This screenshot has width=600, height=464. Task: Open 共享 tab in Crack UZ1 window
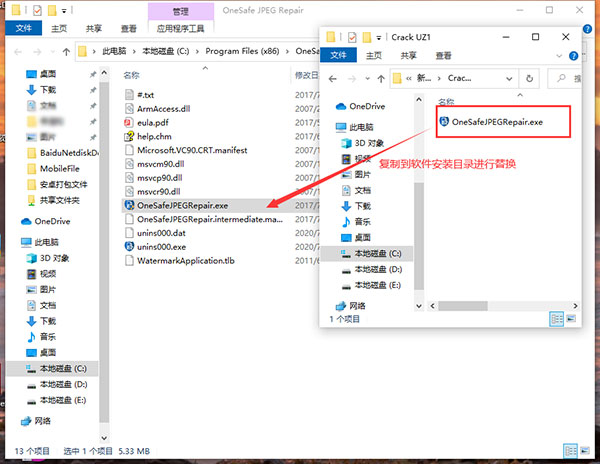pos(408,55)
